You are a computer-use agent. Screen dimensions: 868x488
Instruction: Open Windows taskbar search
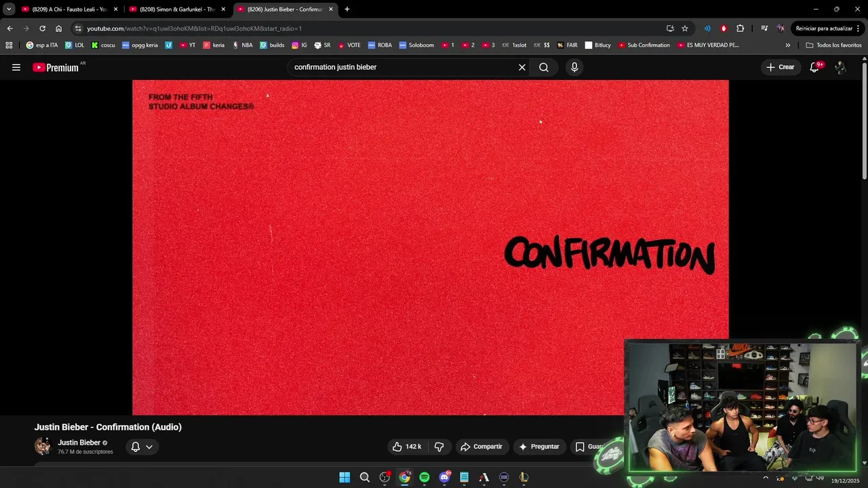point(365,477)
